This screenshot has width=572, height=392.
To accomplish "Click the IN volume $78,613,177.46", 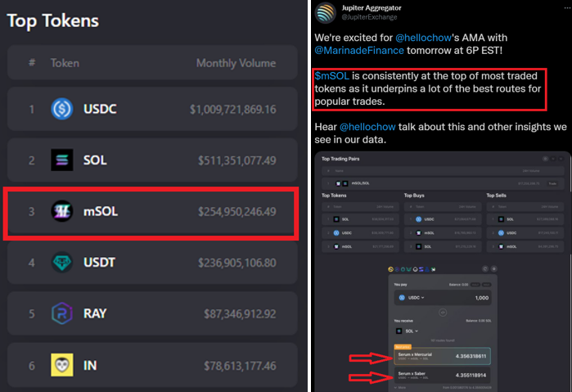I will click(x=240, y=365).
